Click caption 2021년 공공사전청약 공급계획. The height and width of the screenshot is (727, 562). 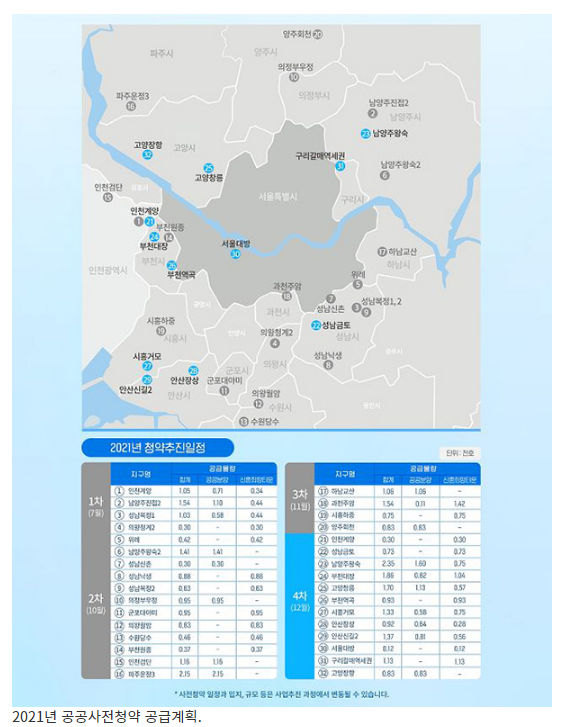(107, 717)
